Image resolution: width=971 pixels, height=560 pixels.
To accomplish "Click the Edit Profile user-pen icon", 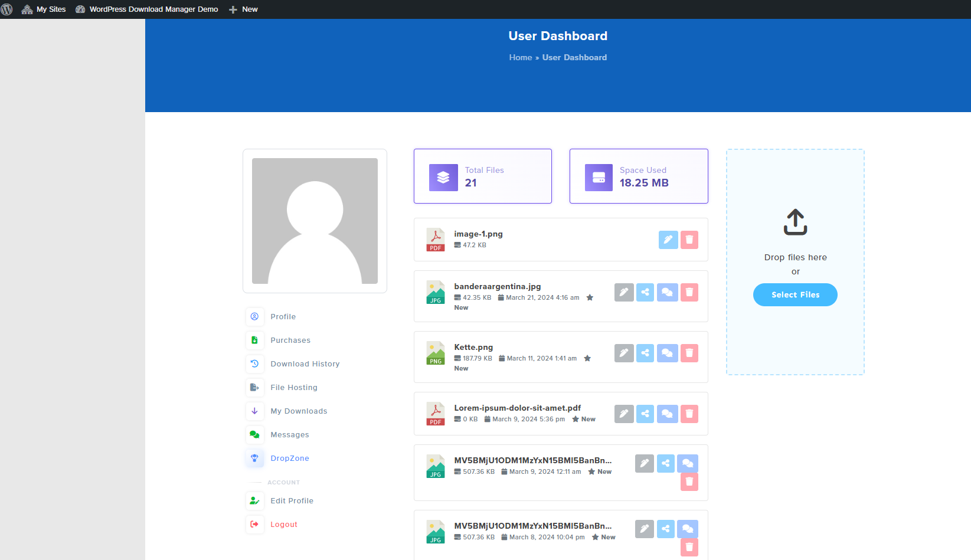I will (x=254, y=500).
